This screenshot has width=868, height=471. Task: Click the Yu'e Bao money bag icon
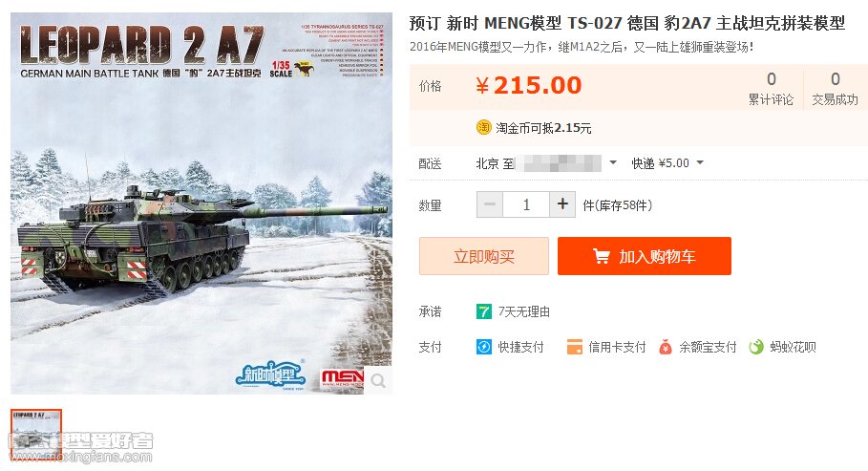666,347
